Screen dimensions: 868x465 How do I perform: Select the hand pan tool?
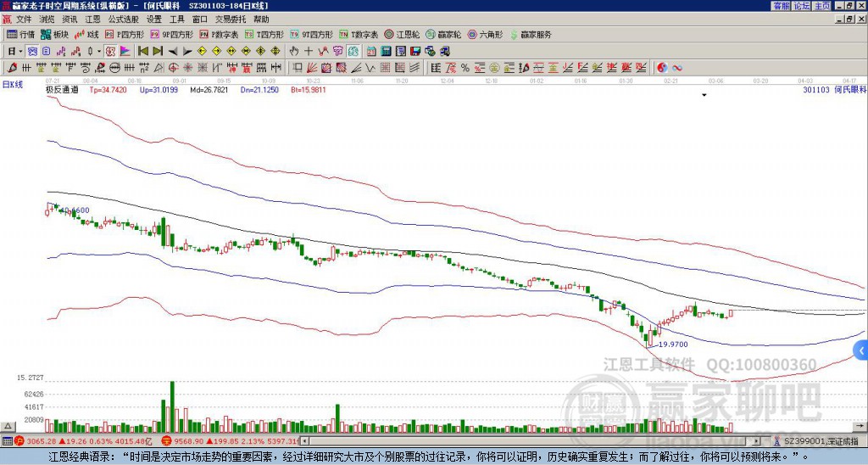(x=293, y=52)
